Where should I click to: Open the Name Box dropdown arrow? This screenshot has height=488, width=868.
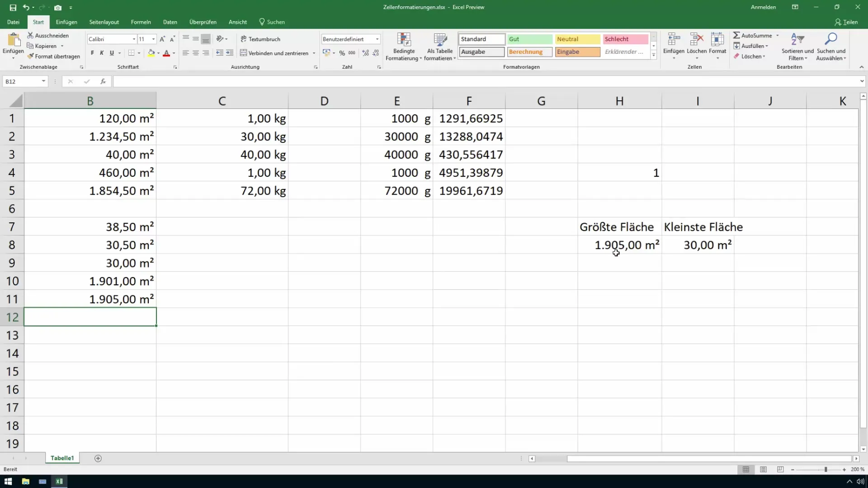coord(43,81)
